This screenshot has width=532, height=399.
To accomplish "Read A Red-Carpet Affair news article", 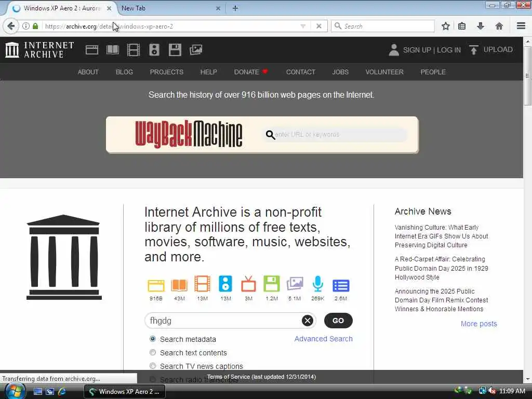I will tap(441, 268).
